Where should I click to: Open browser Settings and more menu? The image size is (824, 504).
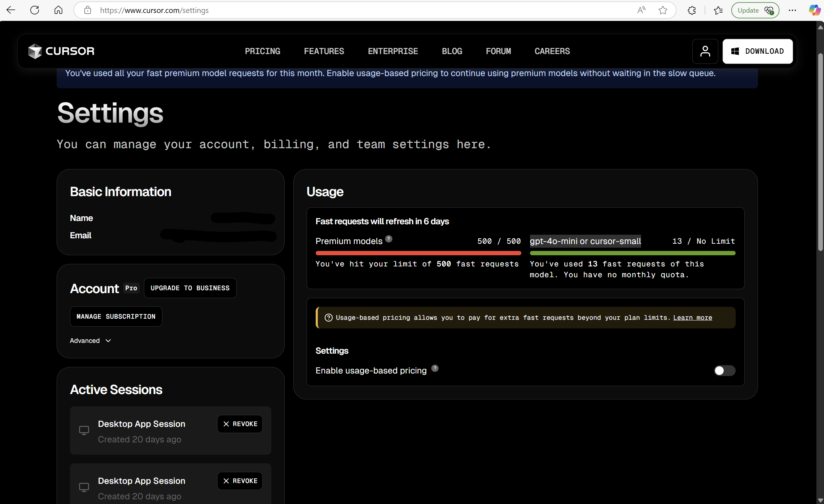coord(792,10)
